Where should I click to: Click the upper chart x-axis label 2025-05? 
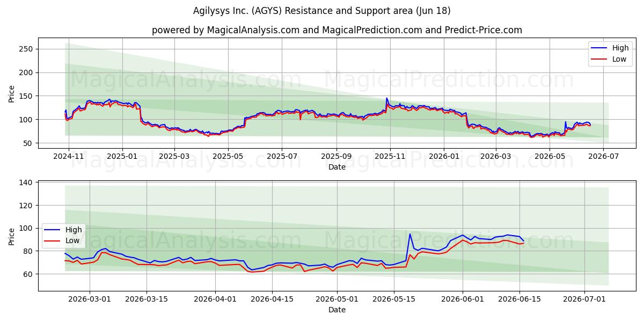pos(229,157)
